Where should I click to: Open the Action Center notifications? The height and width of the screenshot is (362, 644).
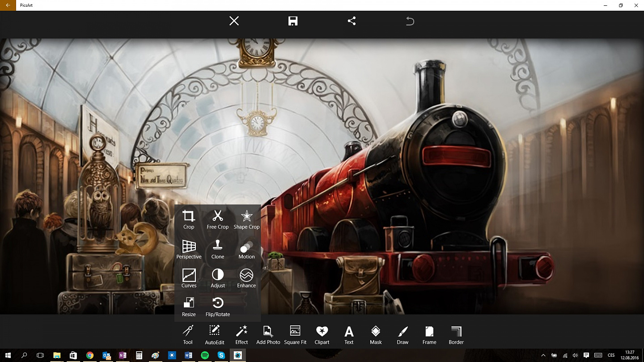tap(586, 356)
